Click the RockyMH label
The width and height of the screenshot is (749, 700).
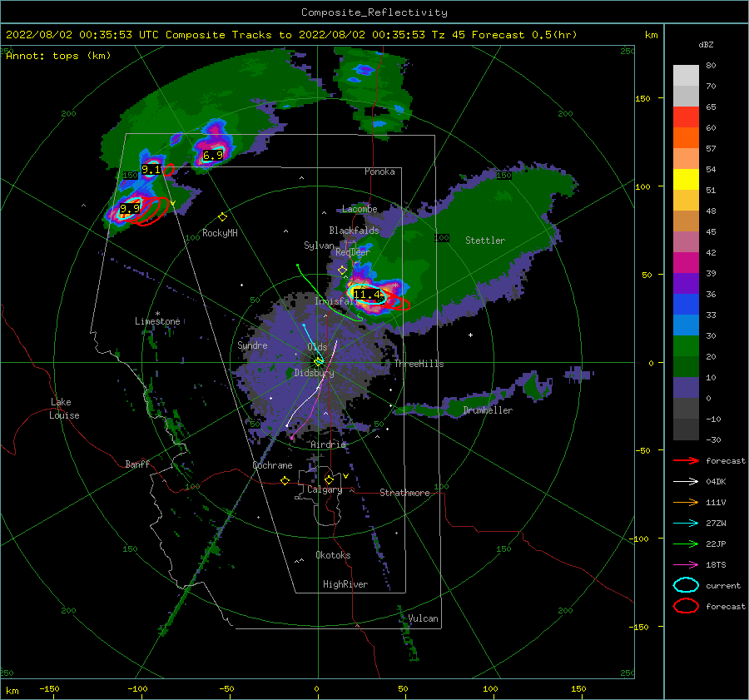[x=220, y=233]
